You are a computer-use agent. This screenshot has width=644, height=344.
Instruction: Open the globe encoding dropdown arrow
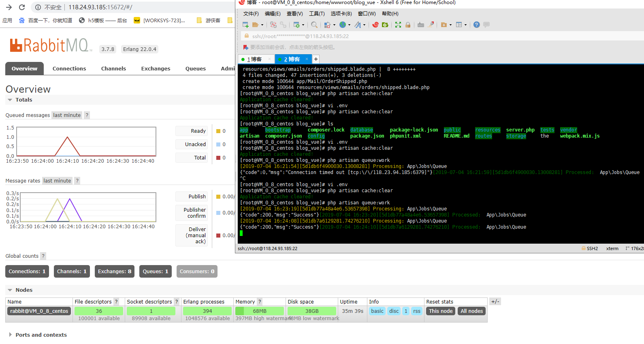(x=349, y=25)
